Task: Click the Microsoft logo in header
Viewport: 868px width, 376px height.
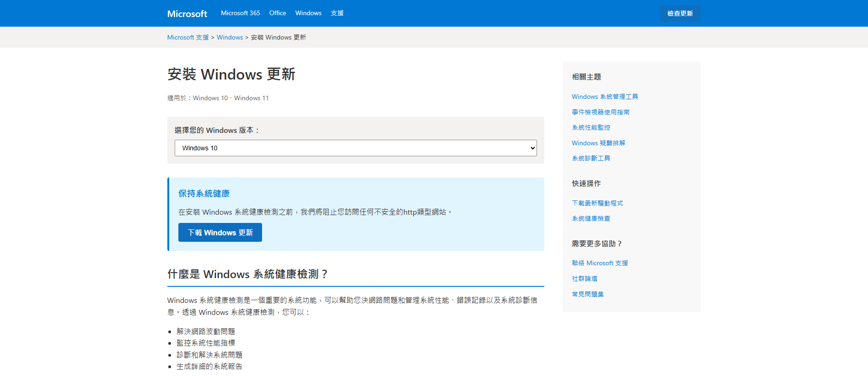Action: point(187,14)
